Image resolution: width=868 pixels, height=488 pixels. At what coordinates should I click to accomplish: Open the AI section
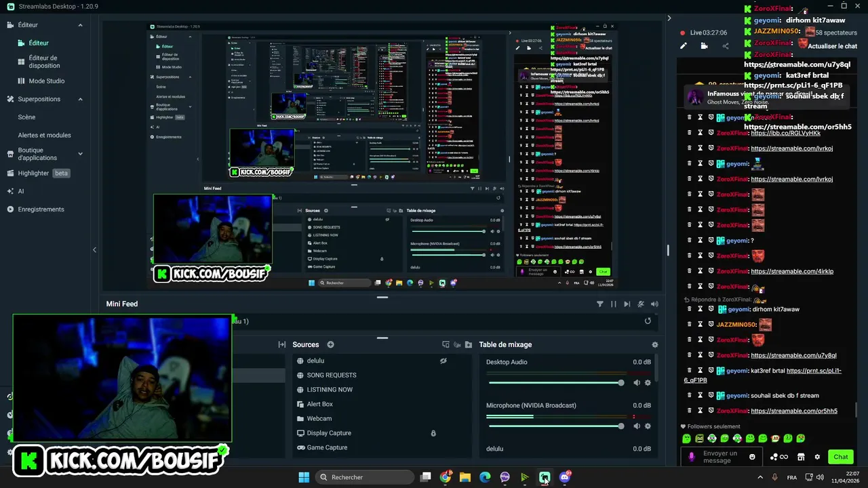click(x=20, y=191)
